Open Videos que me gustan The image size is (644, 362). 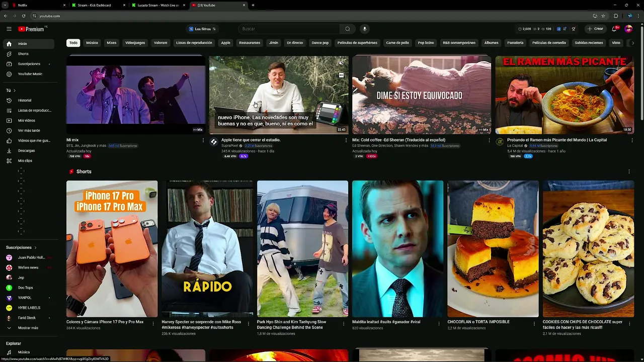[28, 140]
